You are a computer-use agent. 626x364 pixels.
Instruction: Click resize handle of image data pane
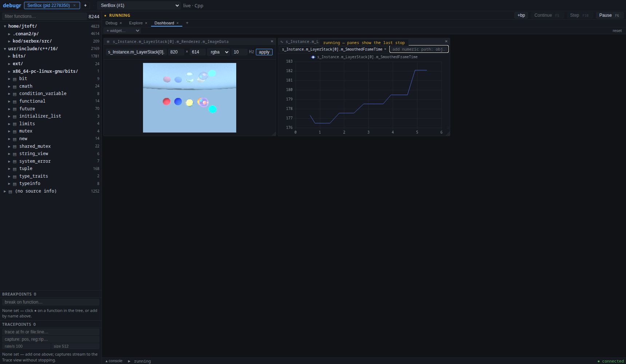(274, 134)
